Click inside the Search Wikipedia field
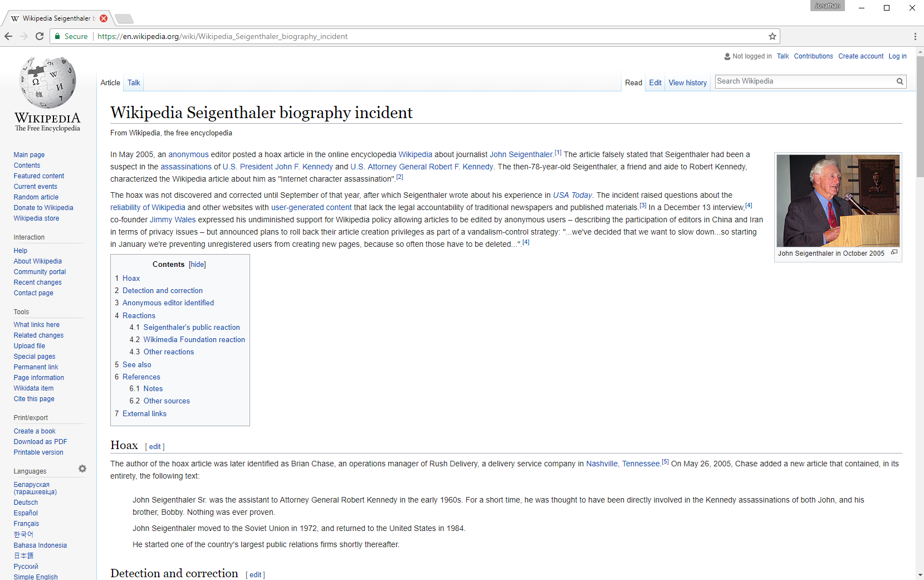924x580 pixels. (805, 81)
